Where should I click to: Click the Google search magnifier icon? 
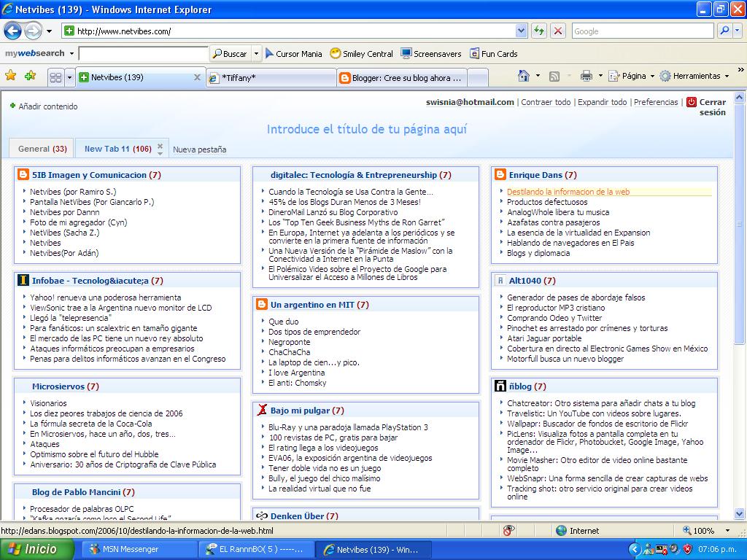click(724, 31)
